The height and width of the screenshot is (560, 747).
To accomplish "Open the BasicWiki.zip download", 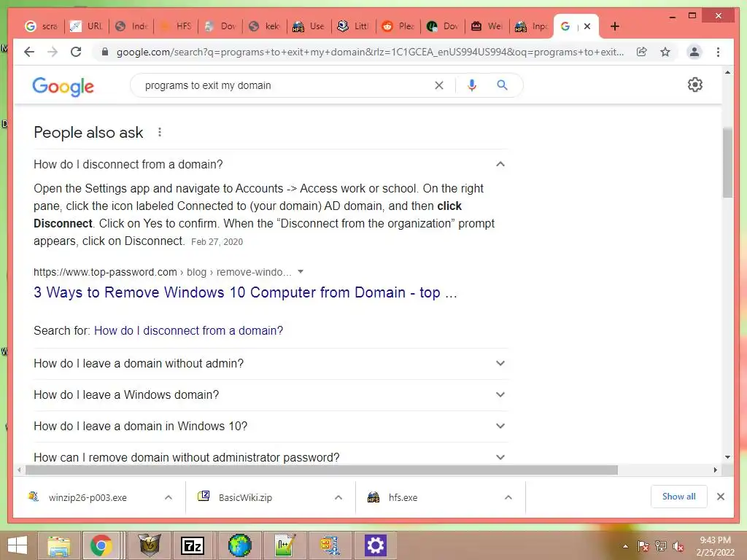I will click(245, 497).
